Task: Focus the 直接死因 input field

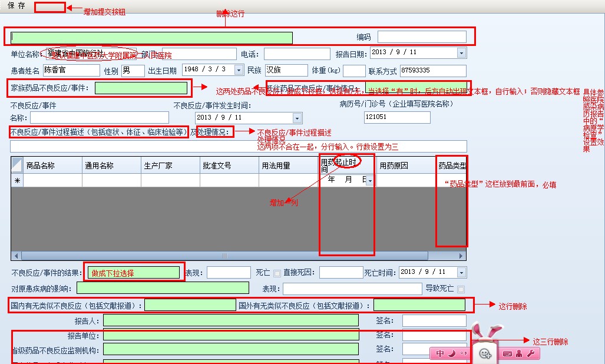Action: click(341, 273)
